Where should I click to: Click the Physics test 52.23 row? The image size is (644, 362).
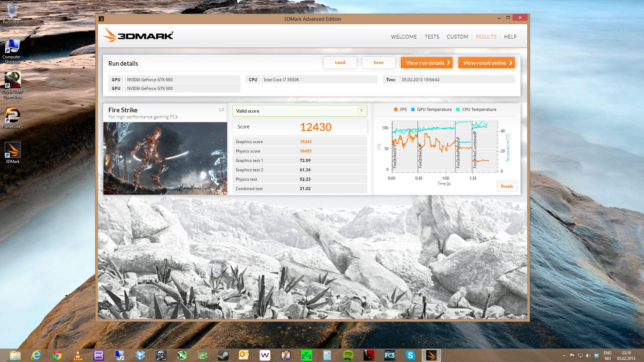(x=300, y=179)
